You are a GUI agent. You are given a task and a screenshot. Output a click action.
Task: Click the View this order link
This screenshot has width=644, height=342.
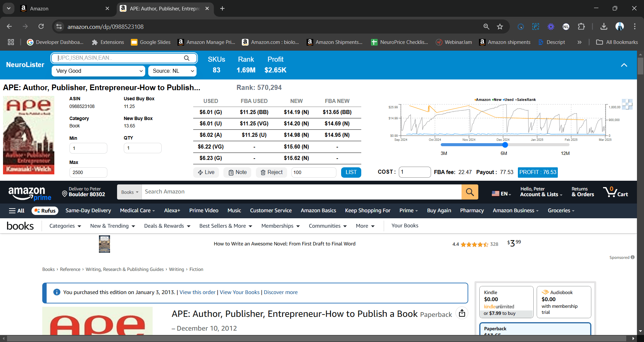click(197, 292)
